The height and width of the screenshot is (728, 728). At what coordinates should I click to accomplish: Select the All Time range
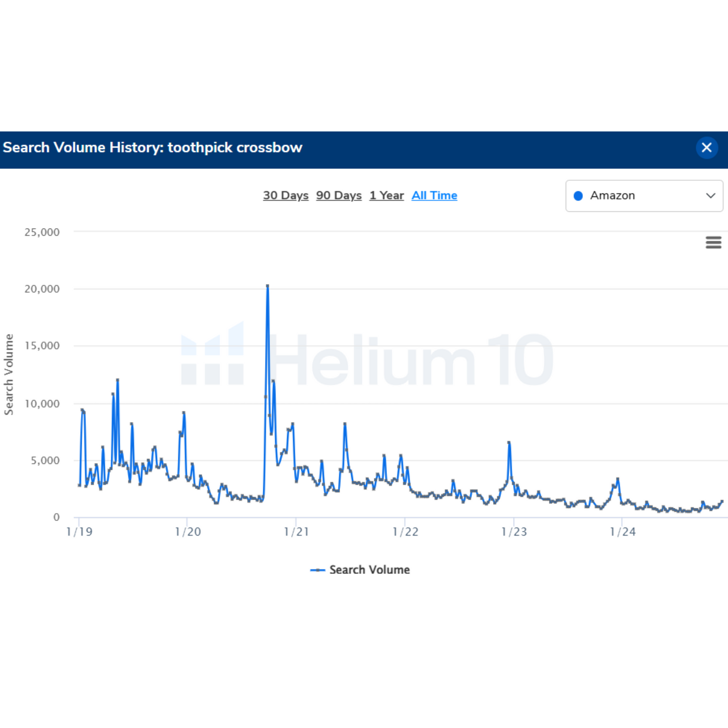434,195
